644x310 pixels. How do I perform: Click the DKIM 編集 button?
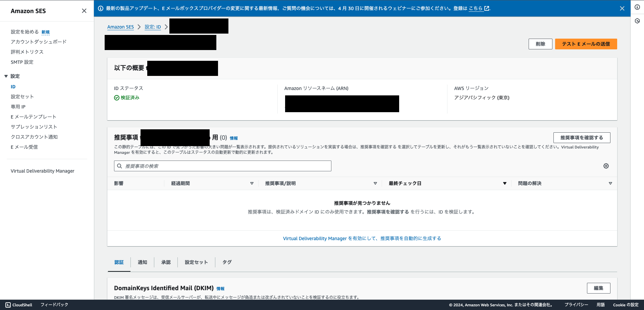[x=598, y=288]
